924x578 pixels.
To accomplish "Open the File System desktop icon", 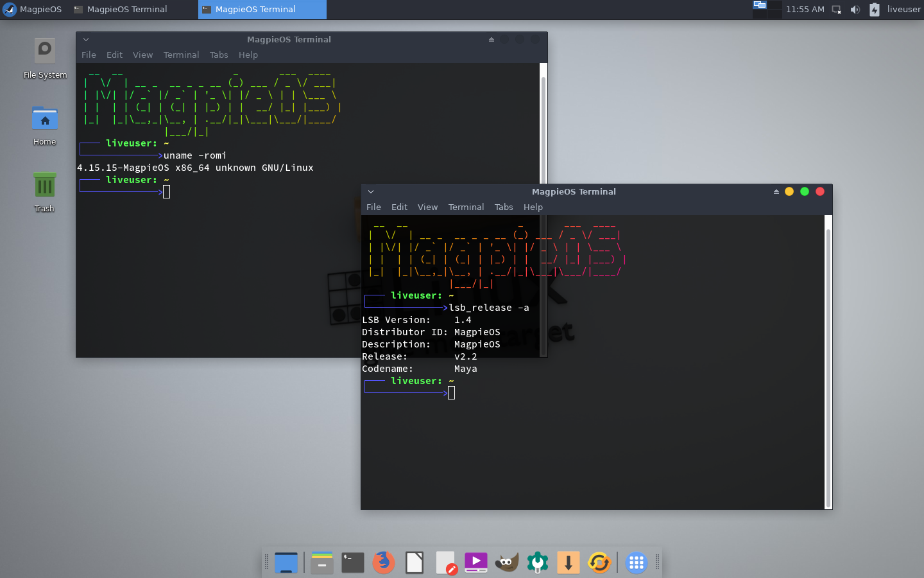I will [45, 58].
